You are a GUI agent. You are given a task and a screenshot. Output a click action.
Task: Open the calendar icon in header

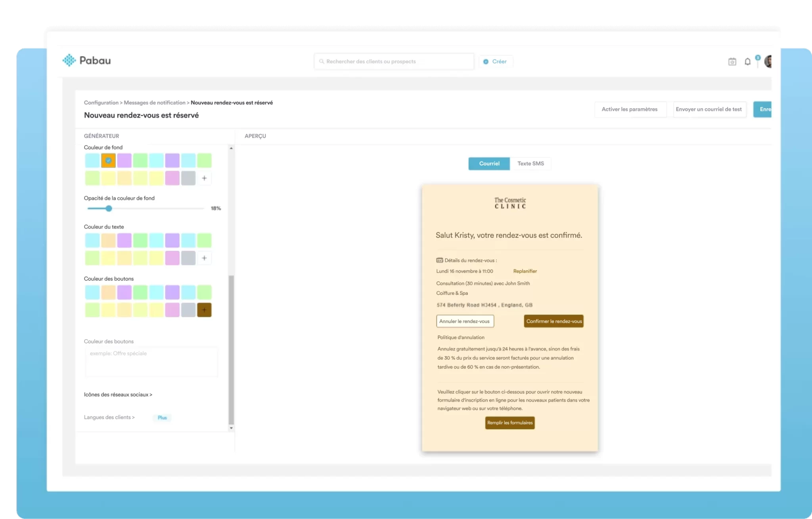732,62
